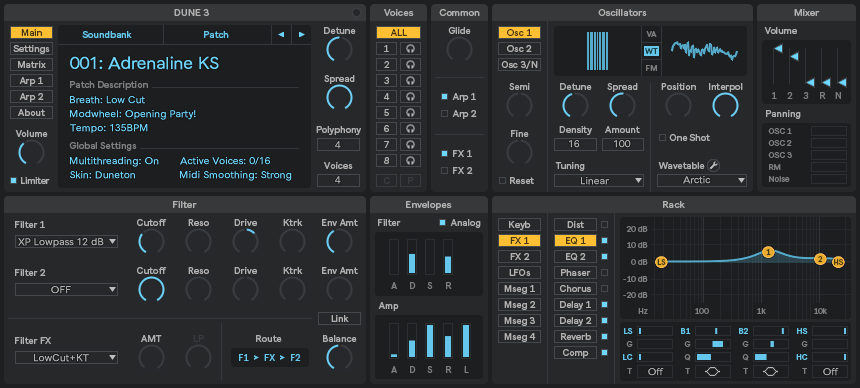Click the B2 filter type shape icon
Viewport: 860px width, 388px height.
click(771, 372)
